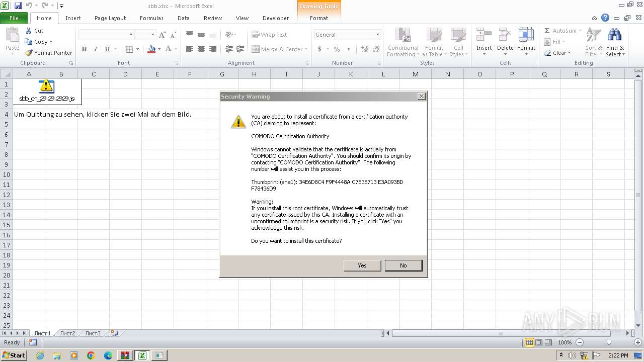The image size is (644, 362).
Task: Toggle Middle Align
Action: [201, 35]
